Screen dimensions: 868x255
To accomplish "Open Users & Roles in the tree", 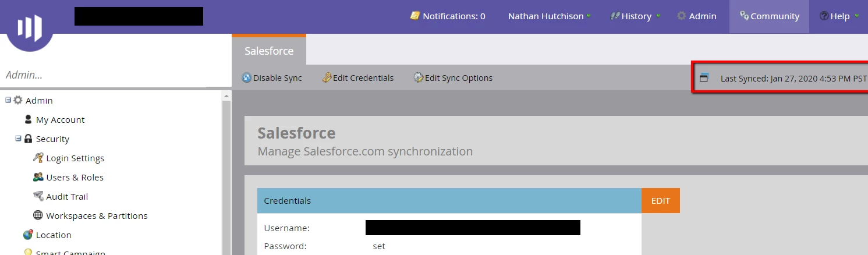I will [x=75, y=178].
